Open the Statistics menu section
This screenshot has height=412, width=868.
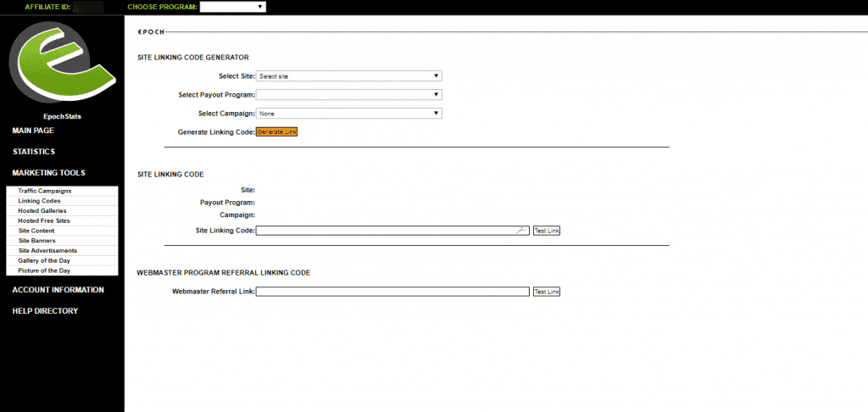pyautogui.click(x=34, y=152)
